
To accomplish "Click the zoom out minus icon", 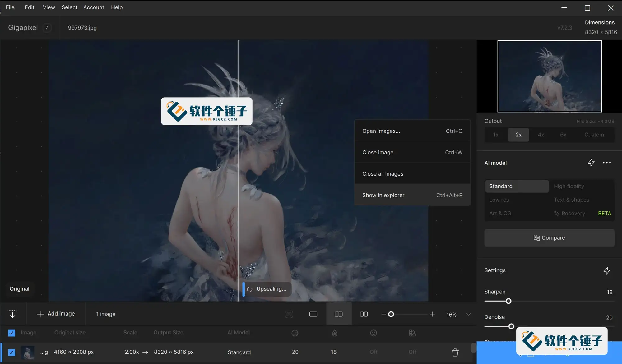I will [383, 314].
